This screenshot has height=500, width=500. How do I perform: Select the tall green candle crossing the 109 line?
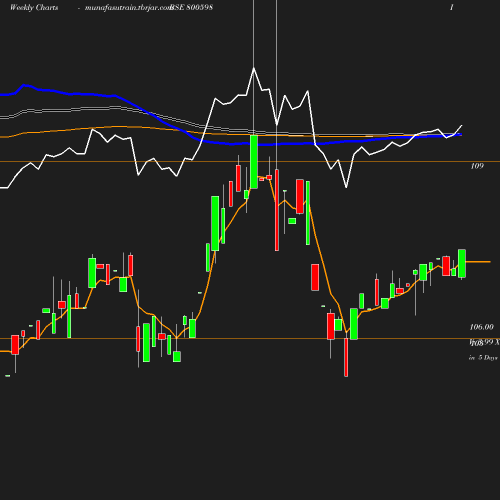[x=254, y=162]
